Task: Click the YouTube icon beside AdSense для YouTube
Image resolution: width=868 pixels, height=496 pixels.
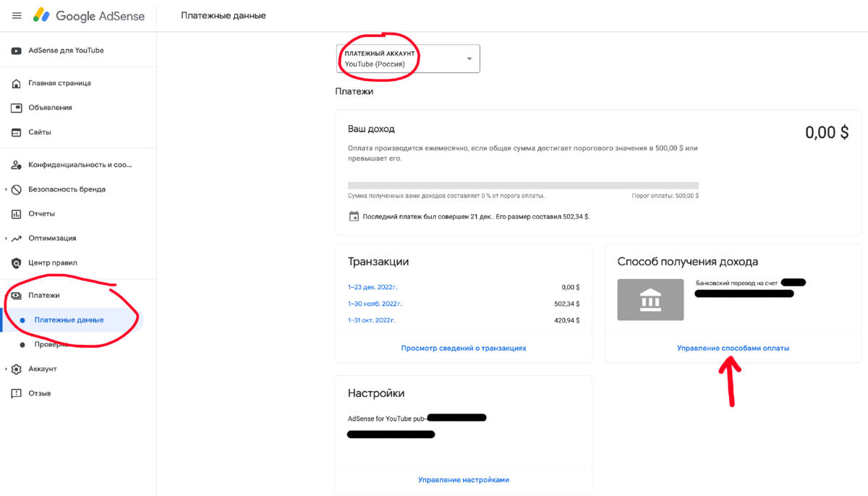Action: click(16, 51)
